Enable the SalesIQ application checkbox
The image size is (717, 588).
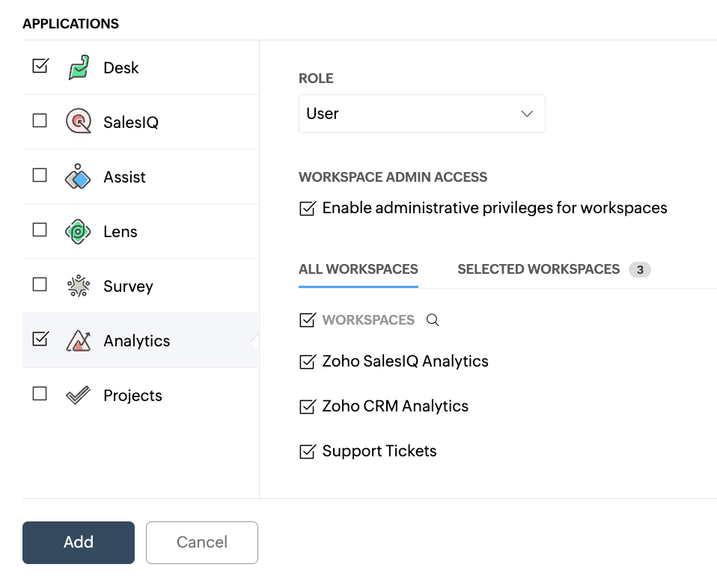[40, 120]
